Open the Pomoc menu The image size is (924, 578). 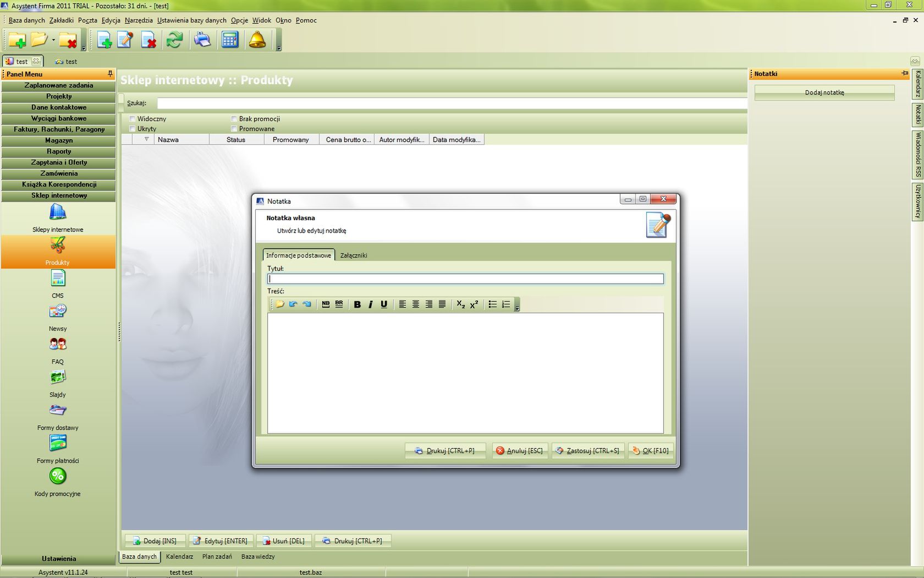306,20
